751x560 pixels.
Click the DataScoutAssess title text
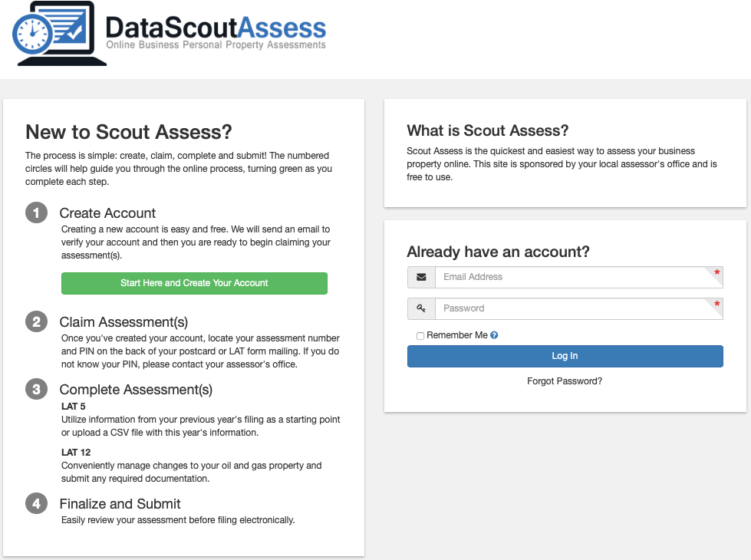click(x=216, y=28)
